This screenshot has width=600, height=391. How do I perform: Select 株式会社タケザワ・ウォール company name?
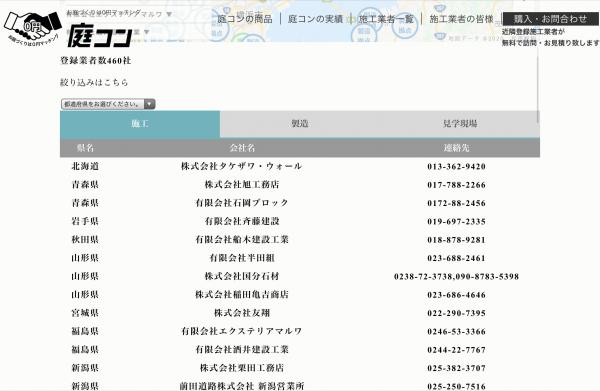click(x=242, y=166)
